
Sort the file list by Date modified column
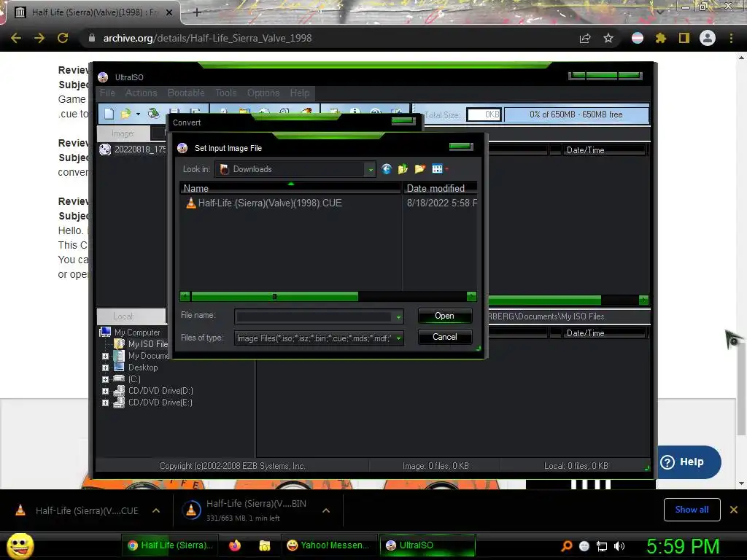440,188
